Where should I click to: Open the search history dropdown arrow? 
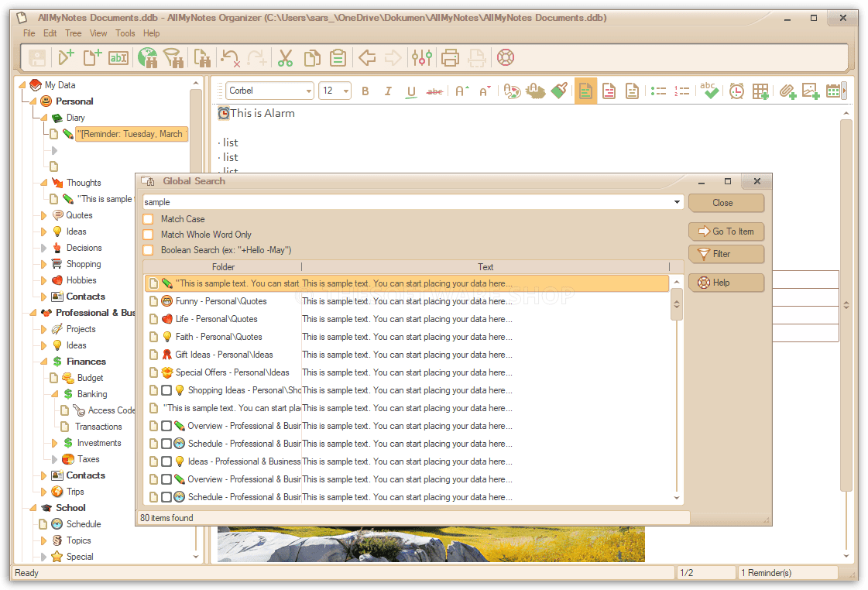coord(677,202)
